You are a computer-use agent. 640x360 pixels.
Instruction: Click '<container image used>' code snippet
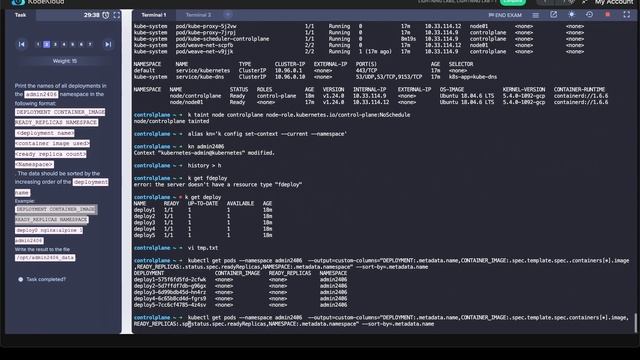[52, 144]
